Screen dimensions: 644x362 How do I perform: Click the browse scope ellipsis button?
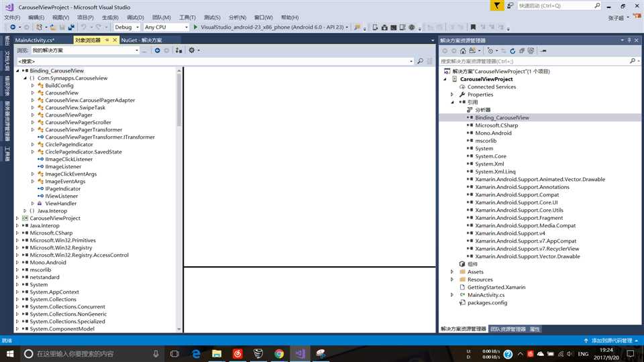tap(144, 50)
